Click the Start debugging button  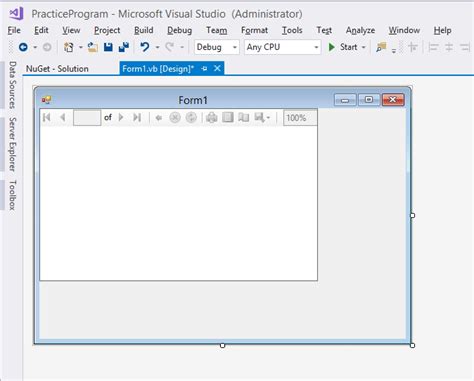click(343, 47)
